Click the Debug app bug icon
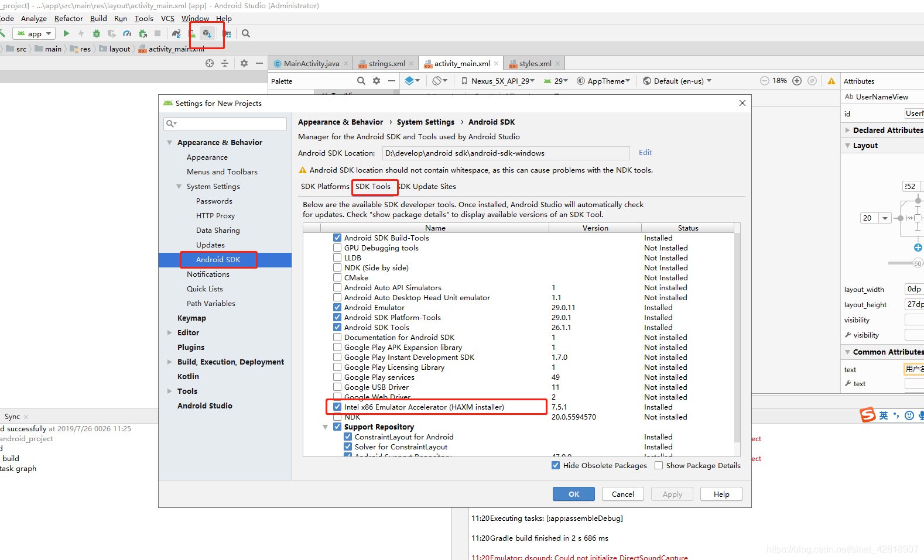The width and height of the screenshot is (924, 560). (97, 33)
